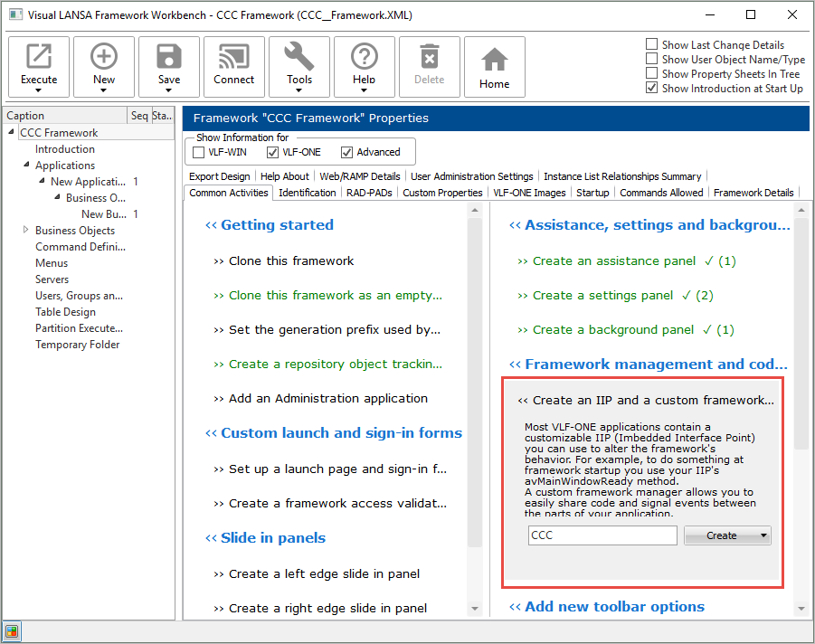Uncheck Show Introduction at Start Up

pyautogui.click(x=652, y=88)
